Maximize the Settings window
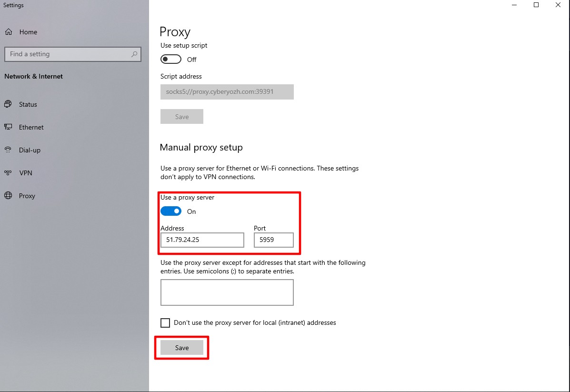The height and width of the screenshot is (392, 570). tap(536, 5)
